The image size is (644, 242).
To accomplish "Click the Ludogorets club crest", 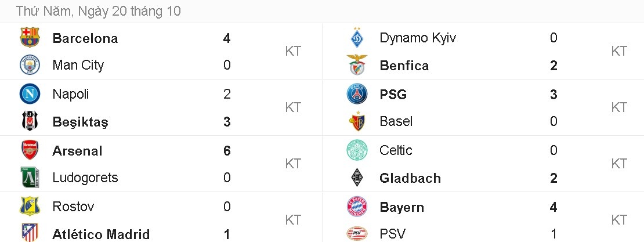I will 30,178.
